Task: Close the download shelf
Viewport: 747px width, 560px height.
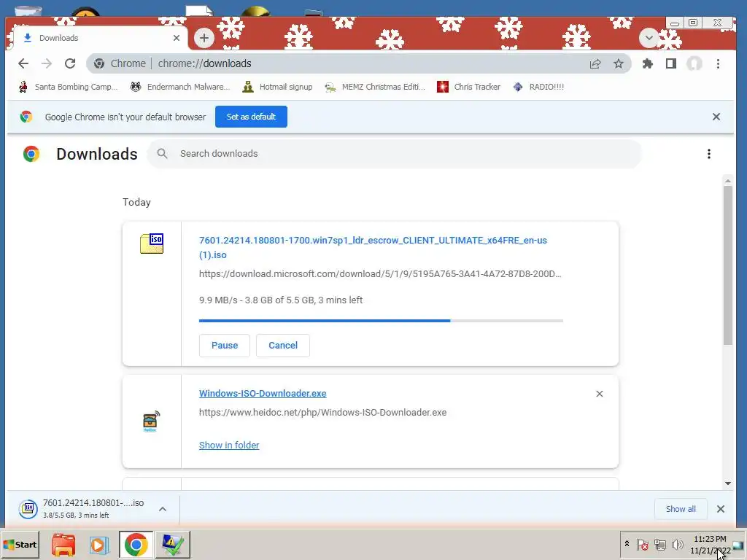Action: pos(720,509)
